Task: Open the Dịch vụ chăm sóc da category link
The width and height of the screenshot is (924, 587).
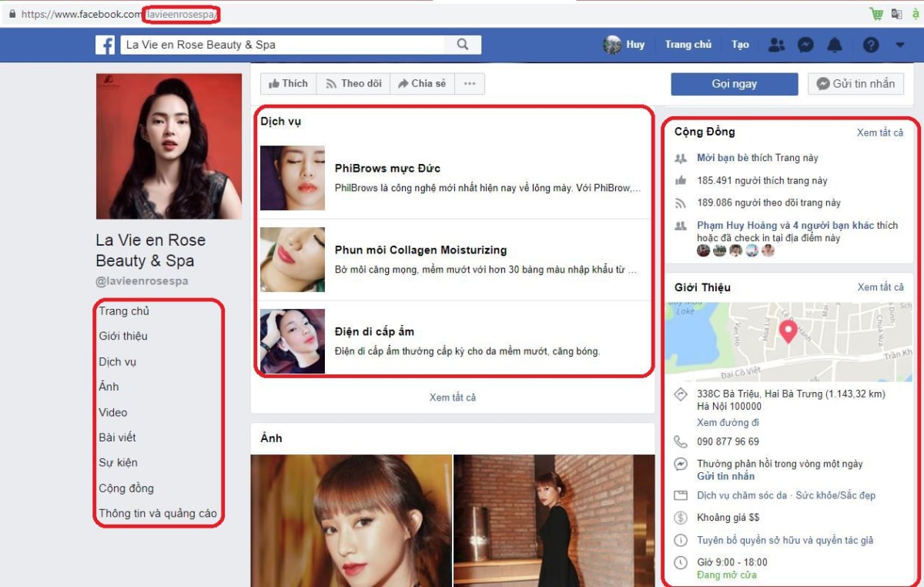Action: coord(742,495)
